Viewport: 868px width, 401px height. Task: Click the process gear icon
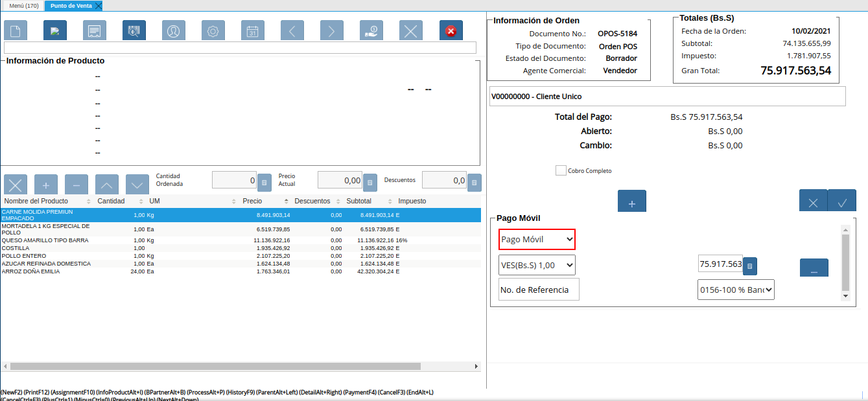pyautogui.click(x=213, y=30)
